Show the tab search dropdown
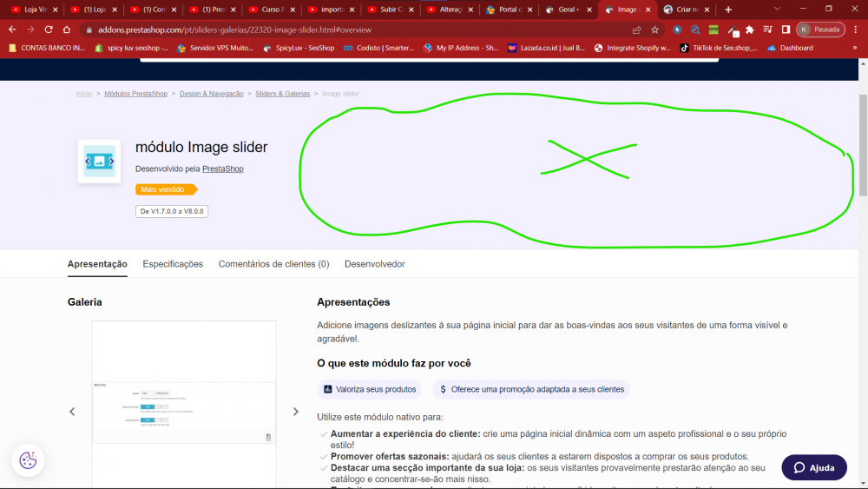The height and width of the screenshot is (489, 868). [777, 9]
